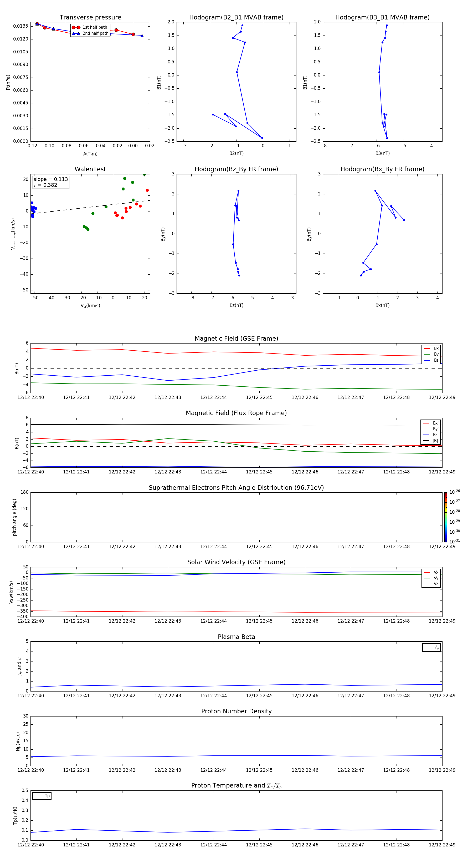The width and height of the screenshot is (473, 868).
Task: Click the 'Np(#/cc)' axis label
Action: pyautogui.click(x=18, y=741)
